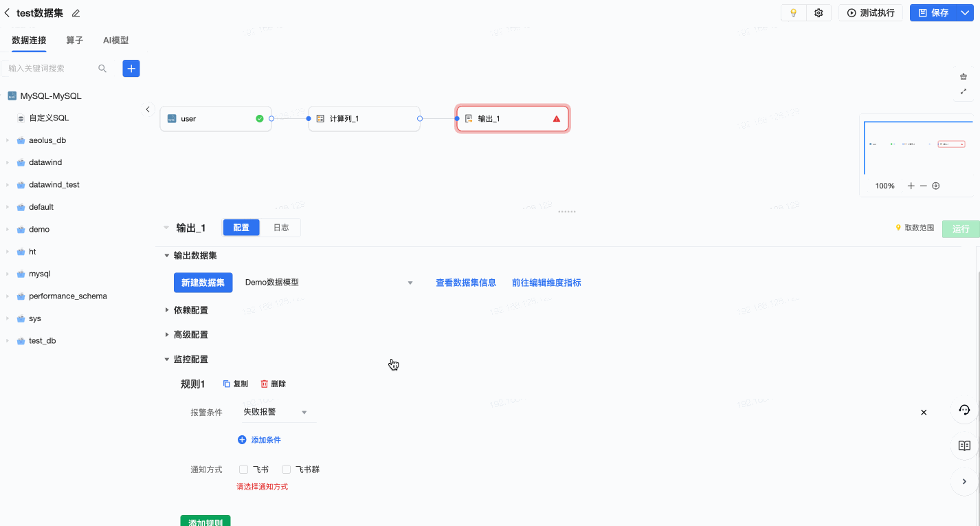980x526 pixels.
Task: Open the documentation book icon
Action: (964, 446)
